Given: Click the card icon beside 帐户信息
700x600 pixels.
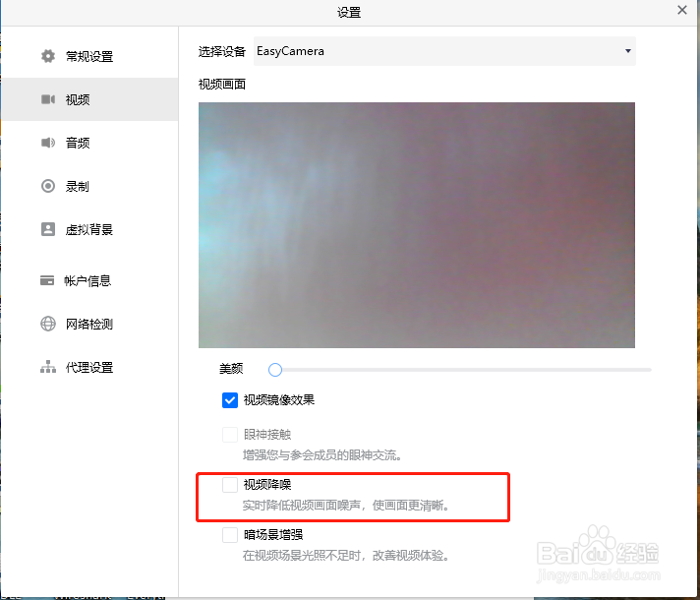Looking at the screenshot, I should 47,280.
